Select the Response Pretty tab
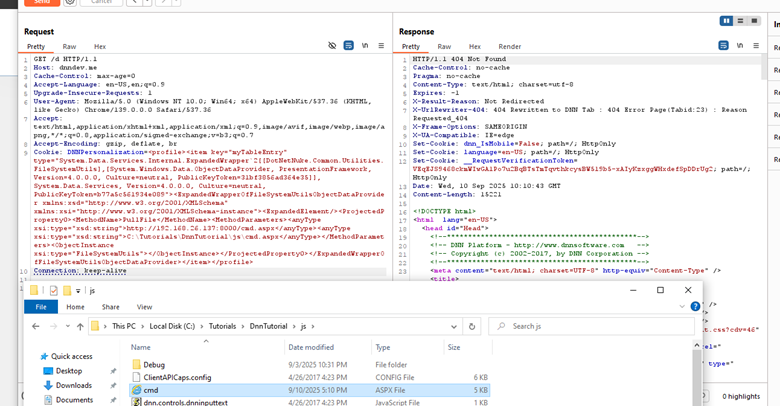The image size is (780, 406). pyautogui.click(x=411, y=47)
